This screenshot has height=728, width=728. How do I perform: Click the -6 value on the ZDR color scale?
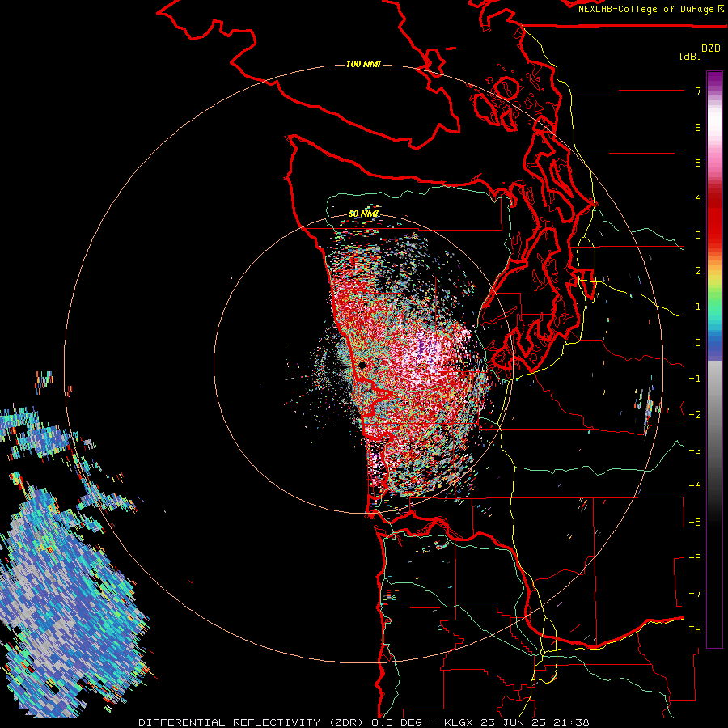click(x=695, y=558)
